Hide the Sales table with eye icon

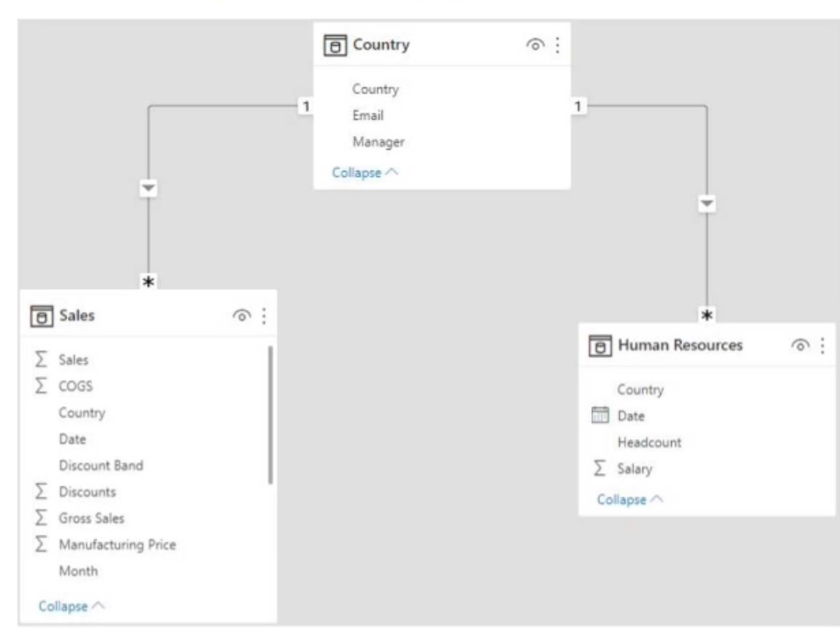pyautogui.click(x=242, y=316)
